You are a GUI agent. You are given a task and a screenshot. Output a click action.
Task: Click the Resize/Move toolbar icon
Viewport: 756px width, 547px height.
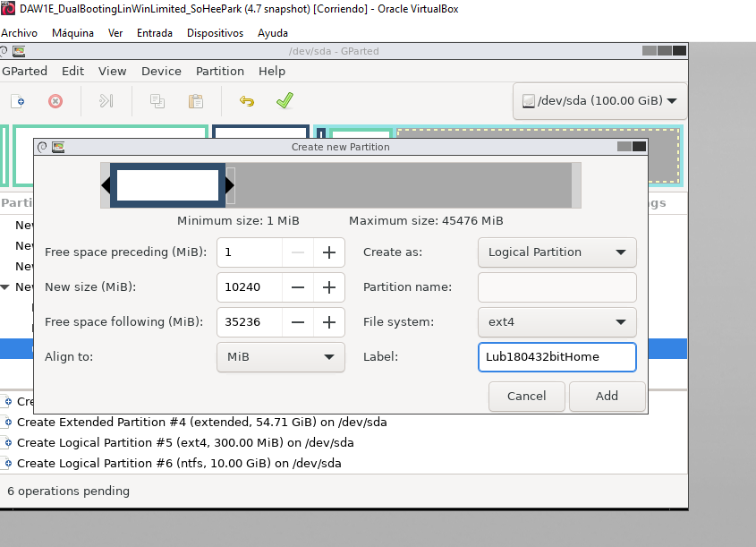(106, 101)
